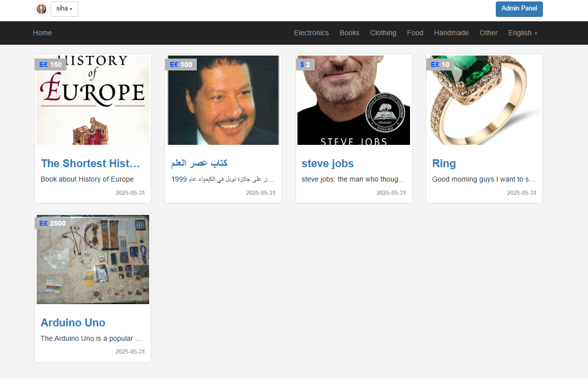
Task: Open the emerald Ring product image
Action: tap(484, 100)
